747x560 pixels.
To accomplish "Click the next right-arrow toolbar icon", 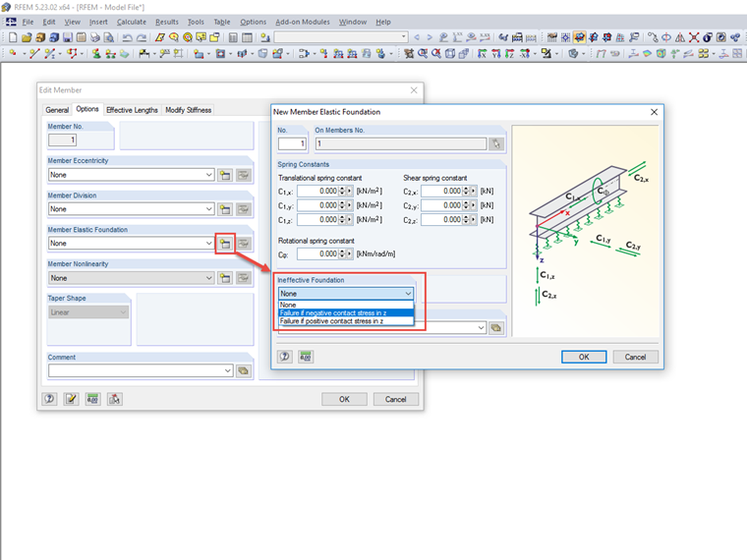I will coord(430,37).
